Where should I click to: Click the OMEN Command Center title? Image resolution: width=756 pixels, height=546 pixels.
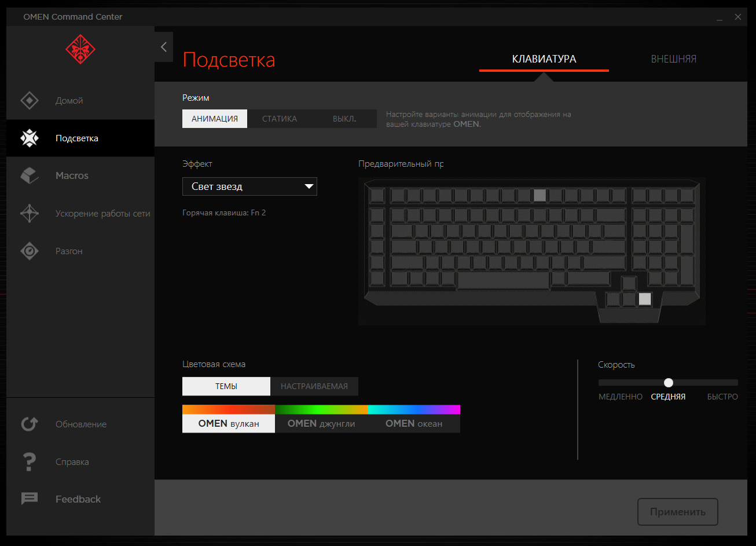coord(73,17)
